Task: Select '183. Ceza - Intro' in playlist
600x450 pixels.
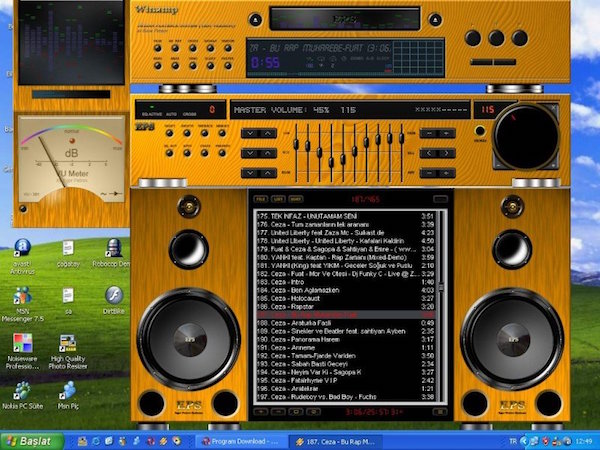Action: click(345, 282)
